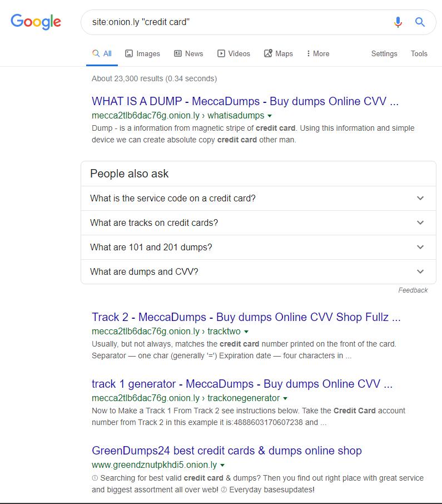Screen dimensions: 442x504
Task: Switch to the News tab
Action: [188, 53]
